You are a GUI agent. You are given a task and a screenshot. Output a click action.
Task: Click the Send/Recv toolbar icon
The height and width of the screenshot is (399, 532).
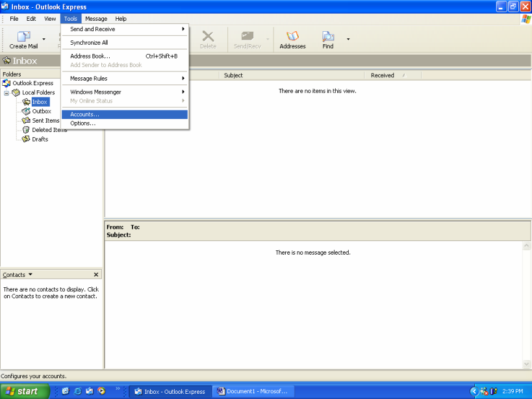pyautogui.click(x=247, y=36)
